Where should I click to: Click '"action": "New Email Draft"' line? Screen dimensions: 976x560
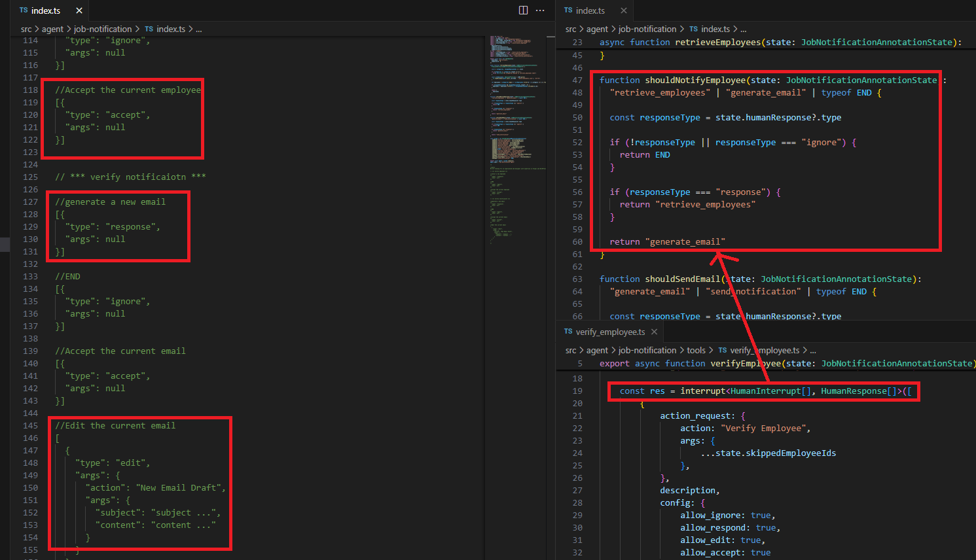coord(155,487)
